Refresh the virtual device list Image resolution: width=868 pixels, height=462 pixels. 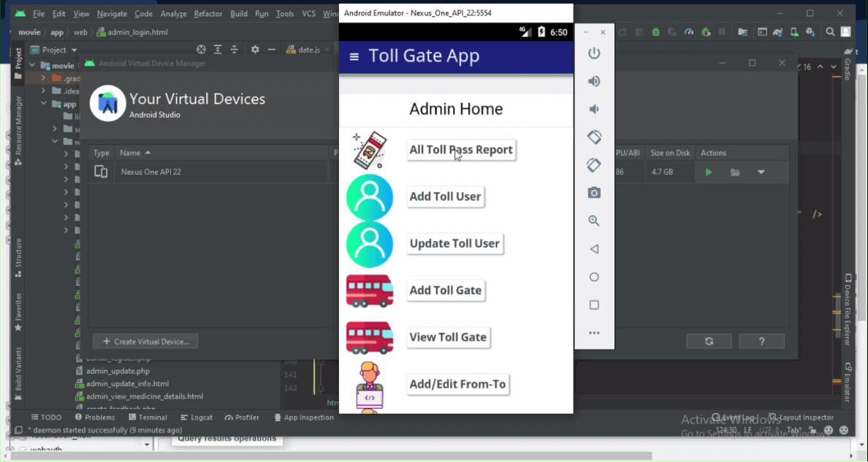pyautogui.click(x=709, y=341)
